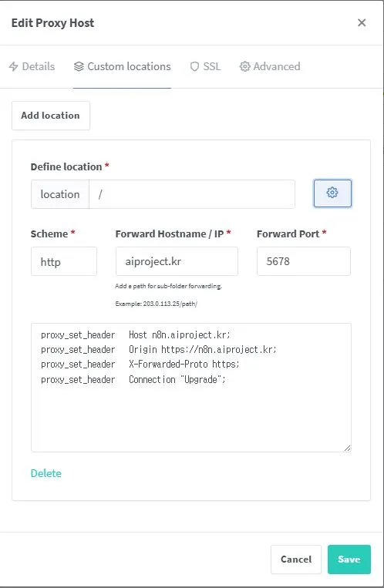
Task: Click the textarea resize handle corner
Action: 347,448
